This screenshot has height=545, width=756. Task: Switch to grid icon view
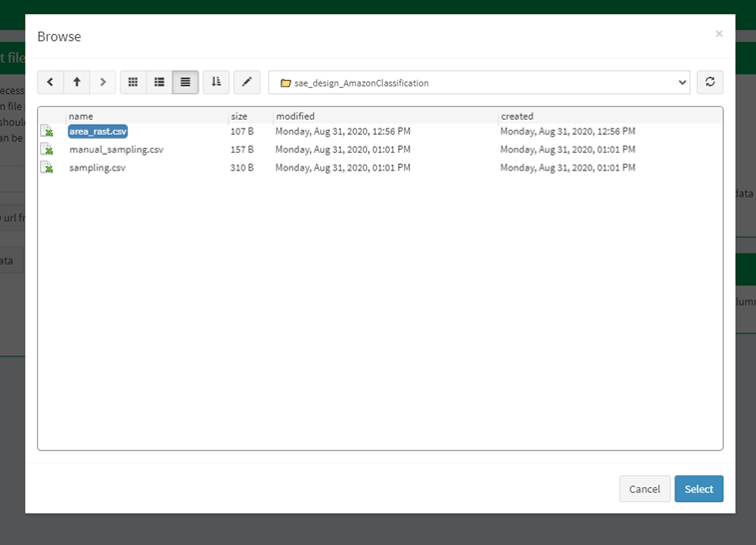coord(134,82)
